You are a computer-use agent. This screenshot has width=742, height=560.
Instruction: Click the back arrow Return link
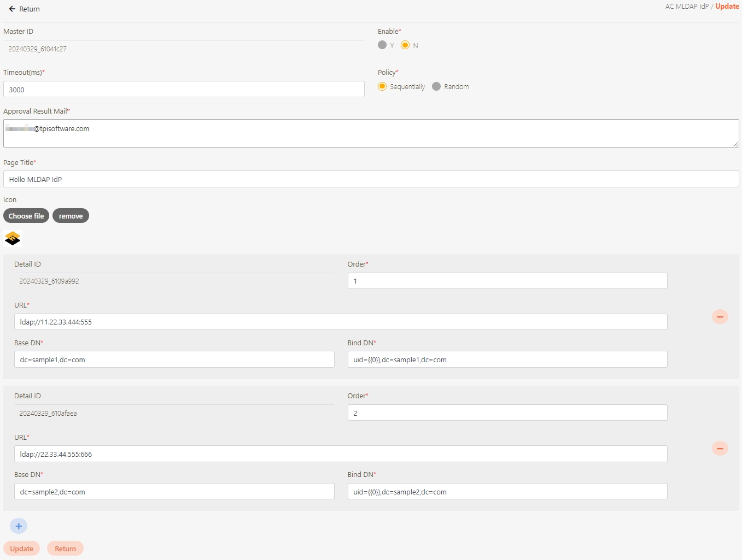[x=24, y=9]
